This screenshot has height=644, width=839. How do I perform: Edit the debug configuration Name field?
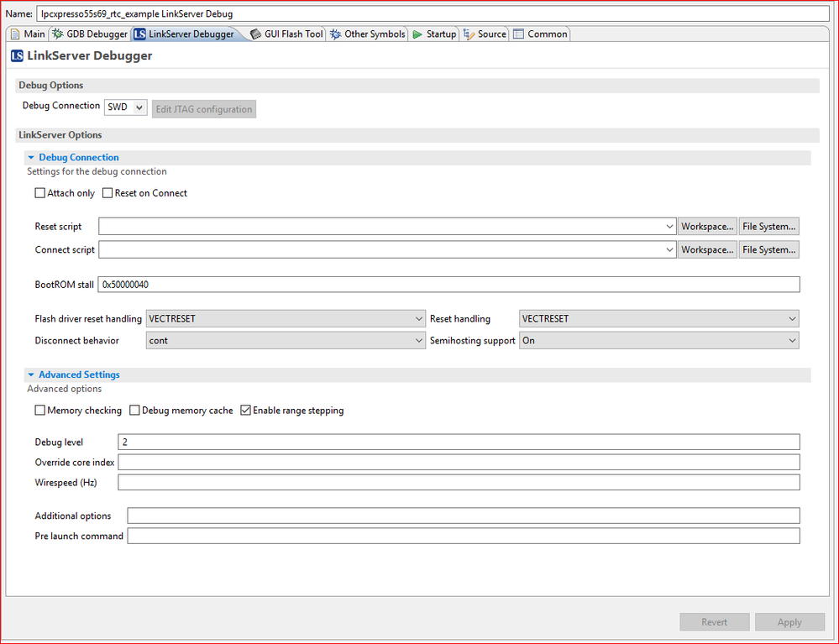[x=252, y=13]
